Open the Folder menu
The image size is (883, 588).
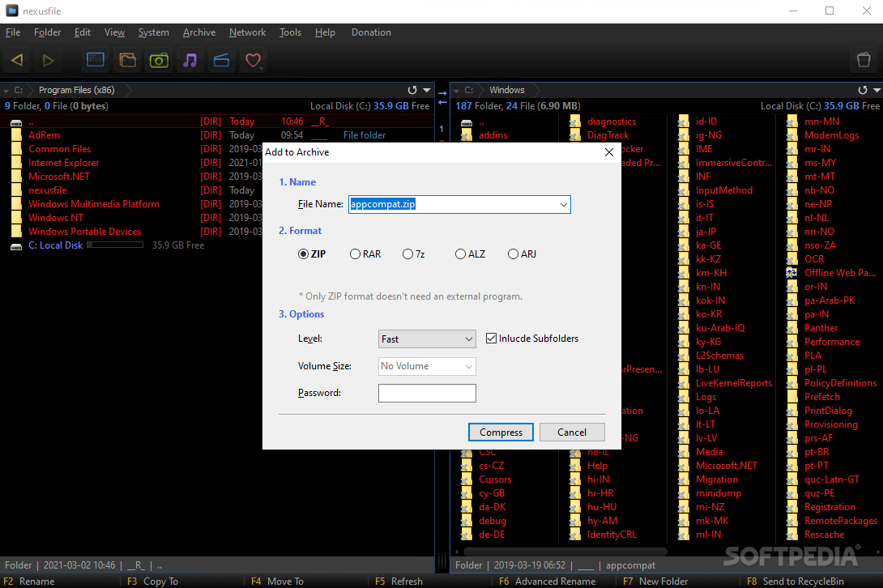click(x=47, y=32)
